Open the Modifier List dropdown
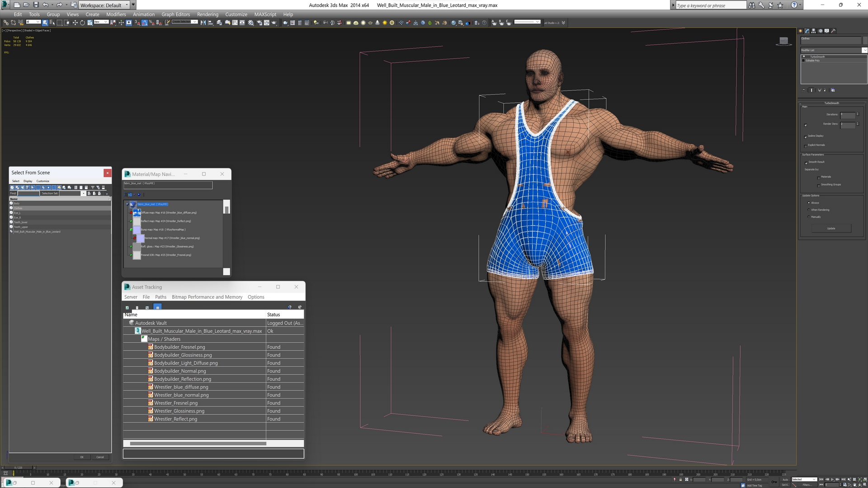This screenshot has height=488, width=868. pos(834,50)
